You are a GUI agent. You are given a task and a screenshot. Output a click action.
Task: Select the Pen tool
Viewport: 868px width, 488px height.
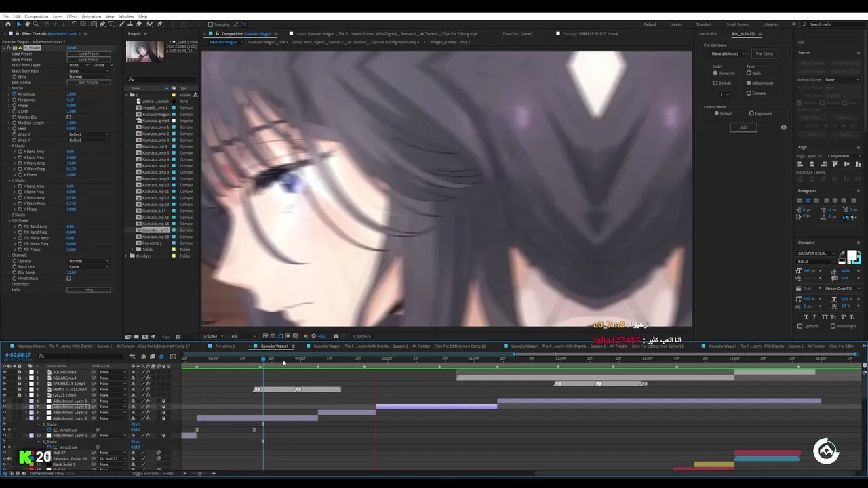[x=102, y=24]
